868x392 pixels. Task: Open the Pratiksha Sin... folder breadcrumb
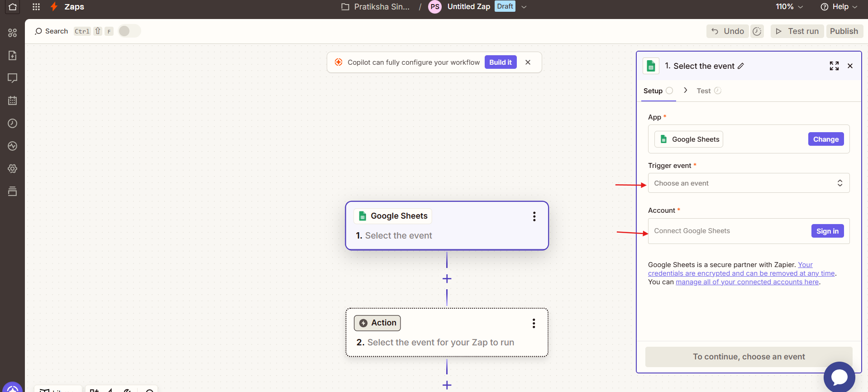click(376, 7)
